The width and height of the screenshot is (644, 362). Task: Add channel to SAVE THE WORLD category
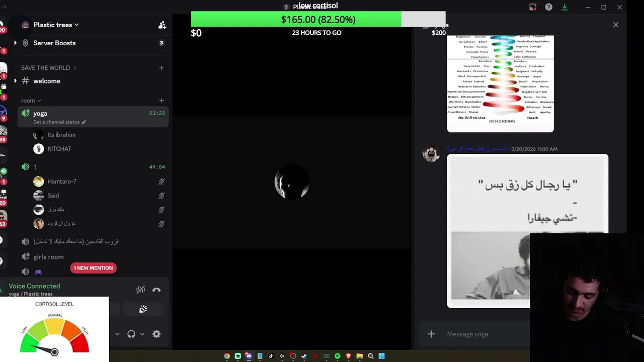(x=162, y=68)
